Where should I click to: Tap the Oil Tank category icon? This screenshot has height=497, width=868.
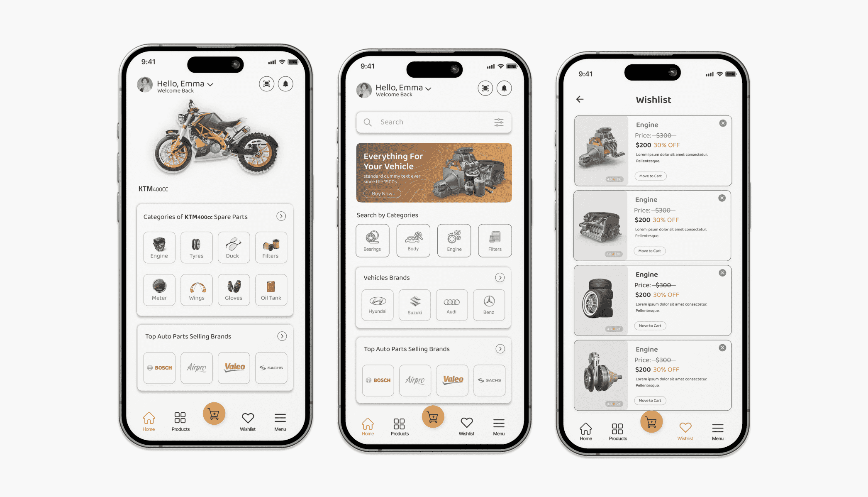pos(271,289)
